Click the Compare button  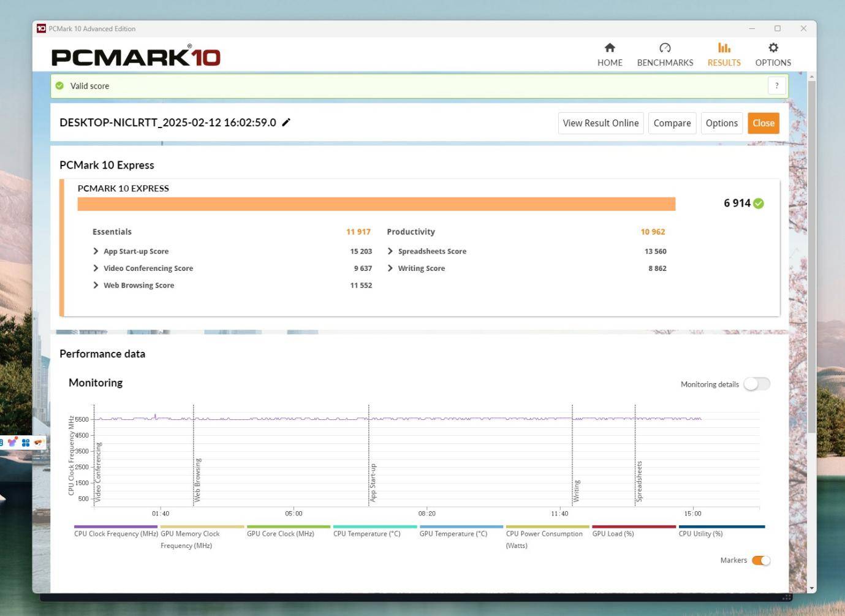pos(672,123)
